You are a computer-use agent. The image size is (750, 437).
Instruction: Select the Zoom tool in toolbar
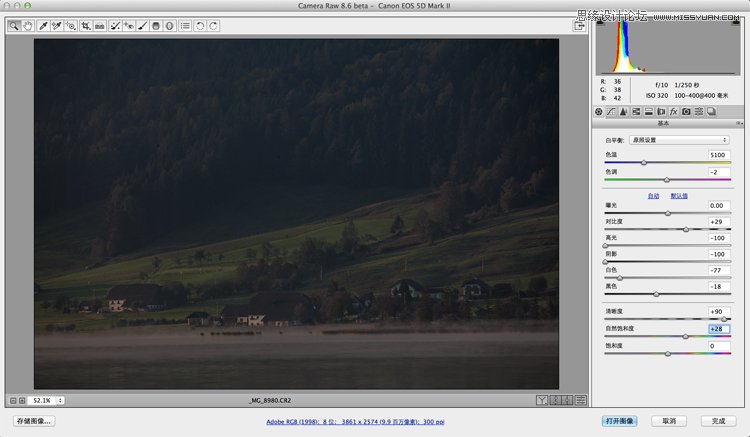pos(14,26)
